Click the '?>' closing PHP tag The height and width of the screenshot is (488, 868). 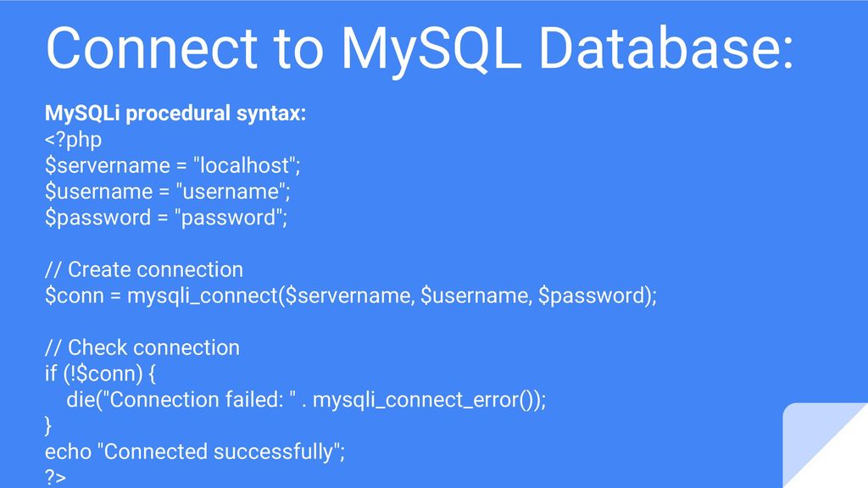click(x=55, y=476)
